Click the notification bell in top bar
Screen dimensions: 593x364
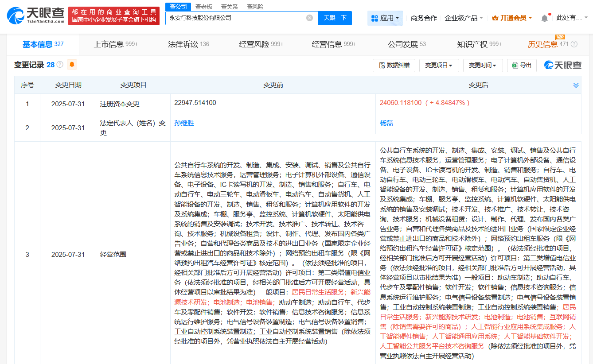tap(544, 18)
